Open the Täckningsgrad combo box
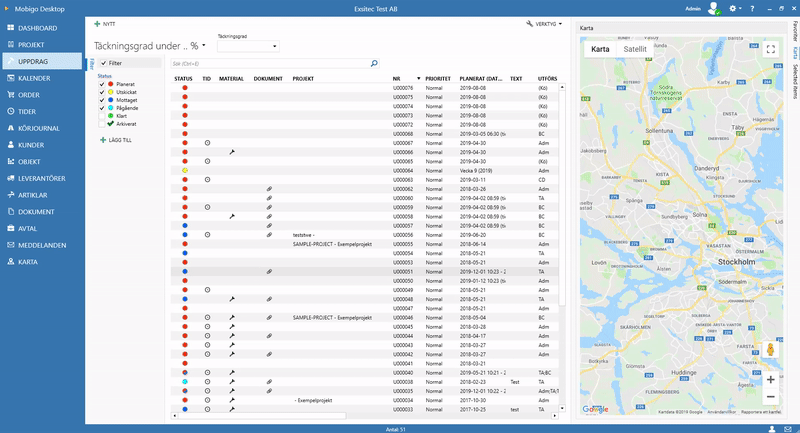Screen dimensions: 800x433 pyautogui.click(x=248, y=46)
